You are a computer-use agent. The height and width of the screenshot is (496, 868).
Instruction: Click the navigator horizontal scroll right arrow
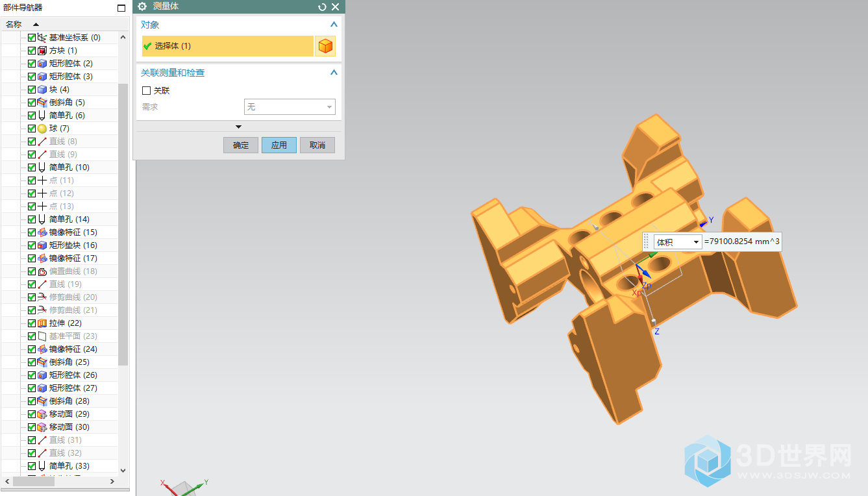point(112,481)
